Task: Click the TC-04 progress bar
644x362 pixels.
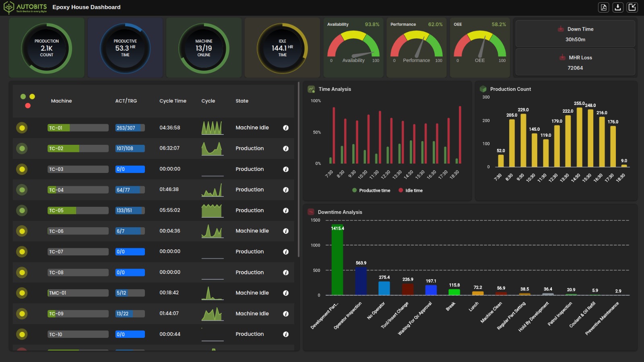Action: point(78,190)
